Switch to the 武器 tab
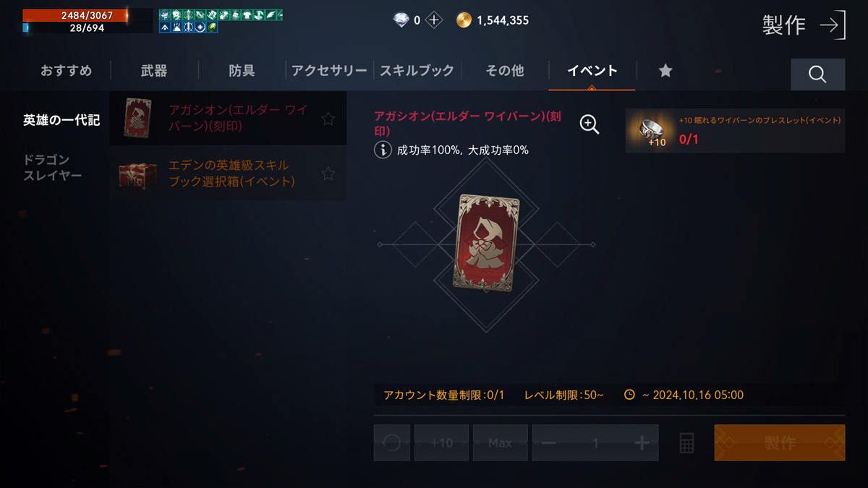 154,71
